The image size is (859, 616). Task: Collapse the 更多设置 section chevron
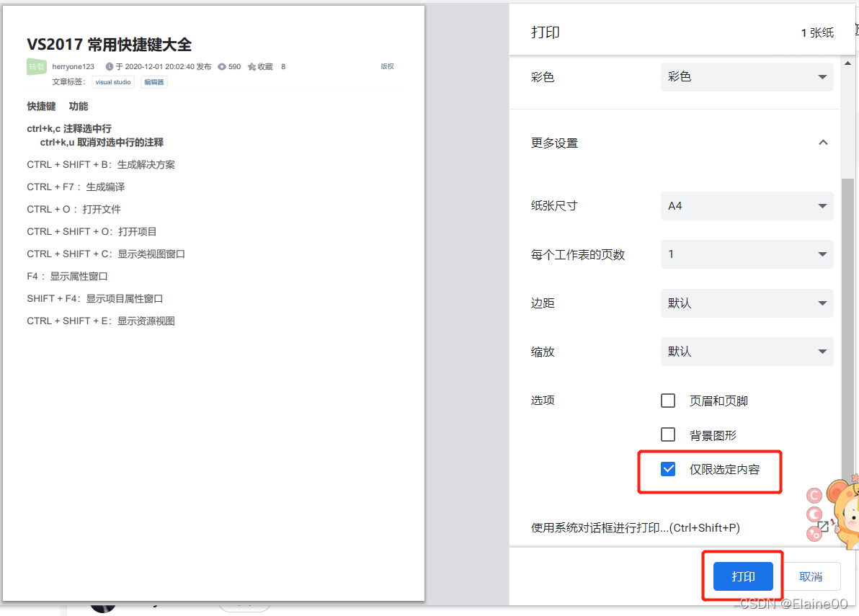823,143
